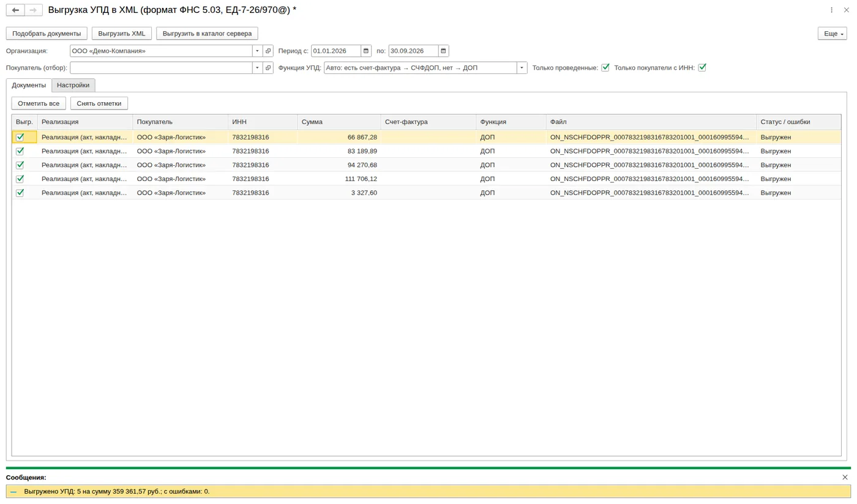The image size is (857, 504).
Task: Click the Выгрузить XML button
Action: point(122,34)
